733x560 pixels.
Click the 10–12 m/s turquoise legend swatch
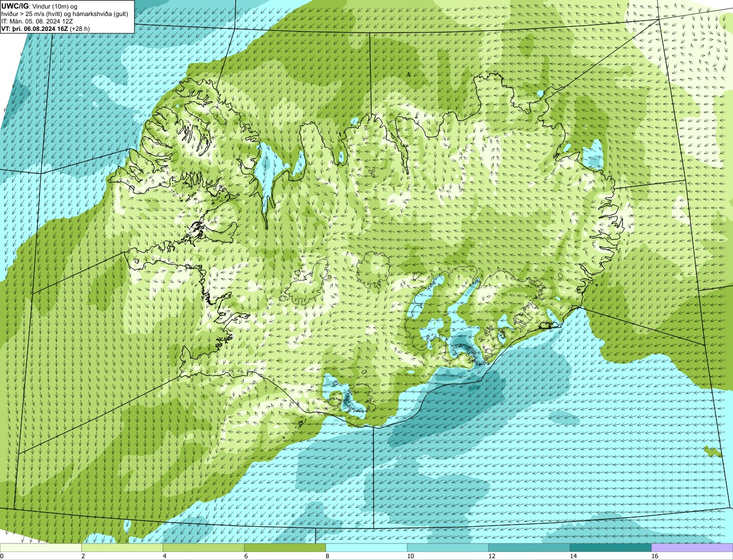pos(448,548)
